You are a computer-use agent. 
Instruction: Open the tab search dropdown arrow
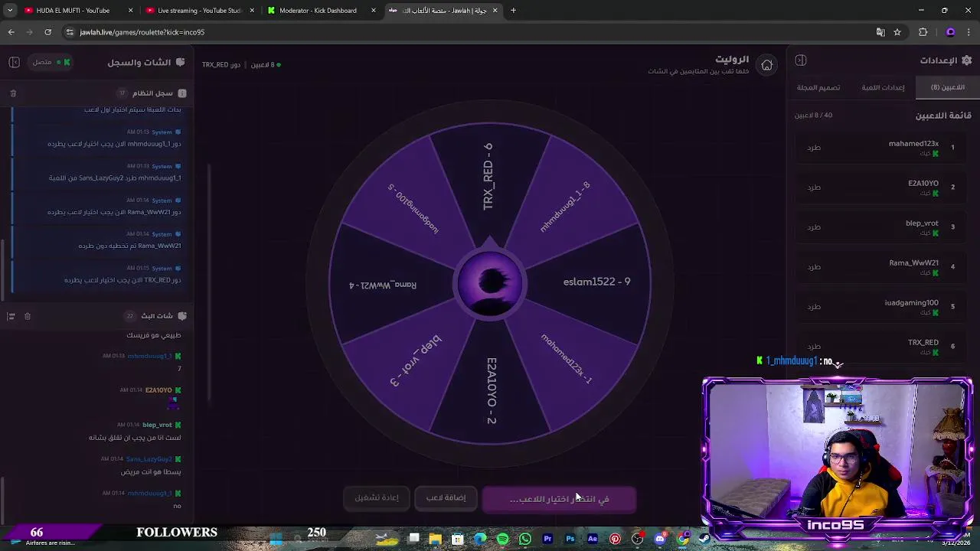10,11
